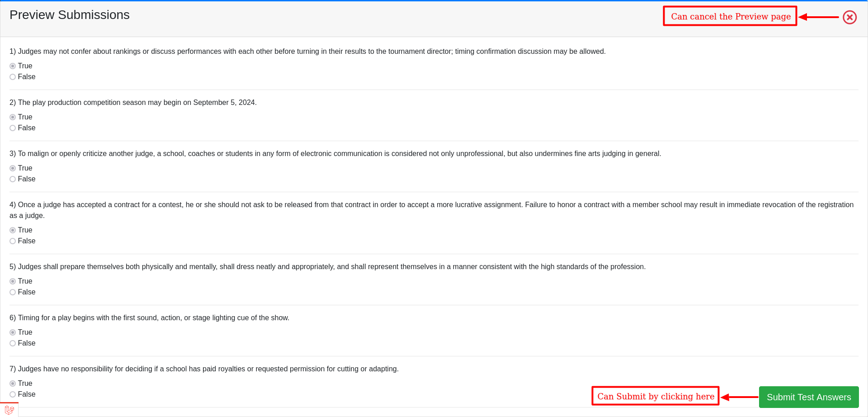Select False for question 1

(13, 77)
